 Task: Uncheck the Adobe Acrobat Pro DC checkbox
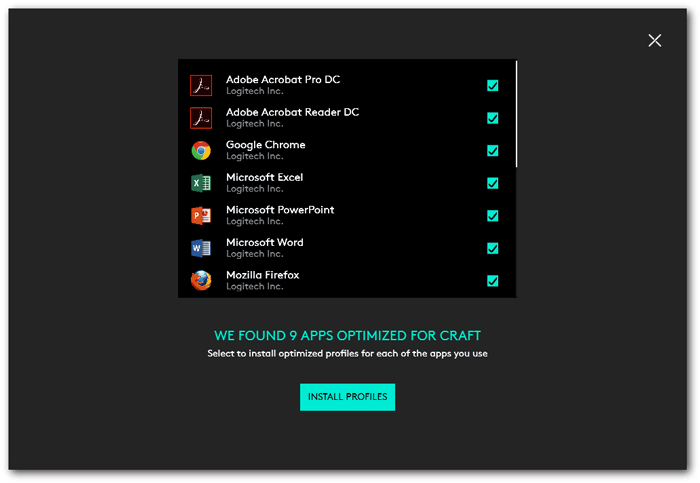coord(492,85)
